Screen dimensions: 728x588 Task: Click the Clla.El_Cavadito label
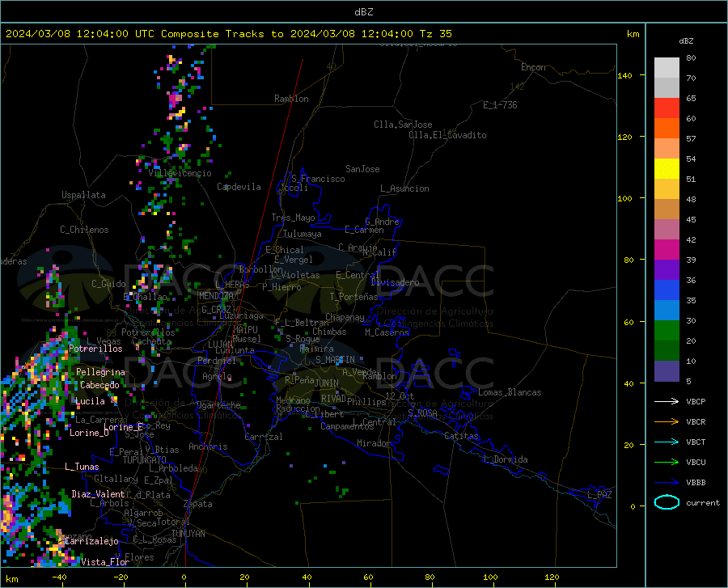tap(447, 135)
